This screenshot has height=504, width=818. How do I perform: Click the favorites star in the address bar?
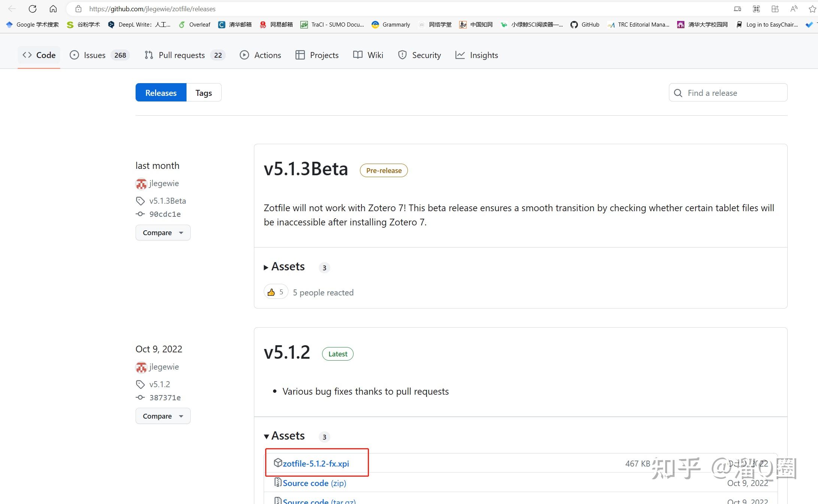(812, 9)
